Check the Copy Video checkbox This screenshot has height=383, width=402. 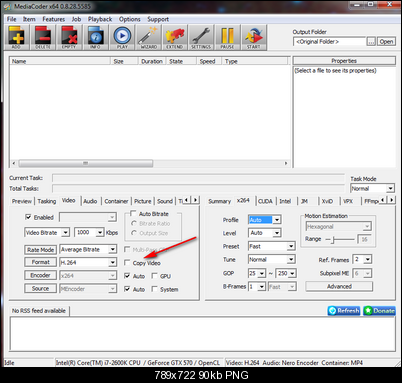[x=127, y=263]
